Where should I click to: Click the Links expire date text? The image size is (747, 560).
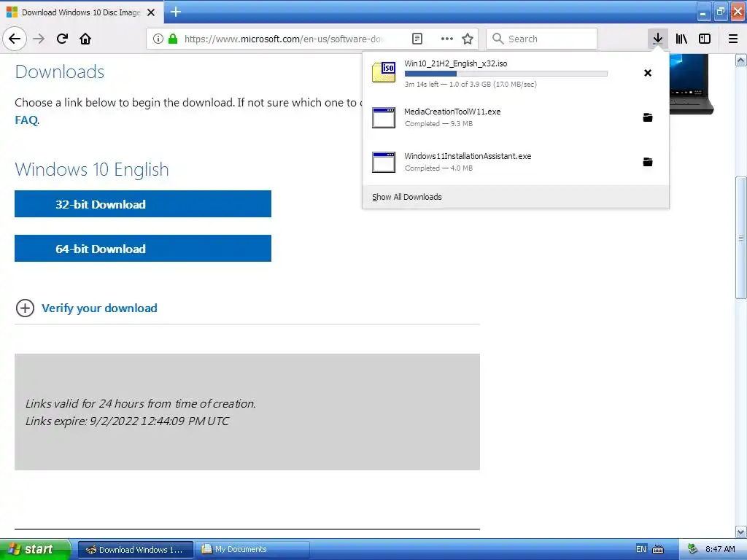point(127,421)
